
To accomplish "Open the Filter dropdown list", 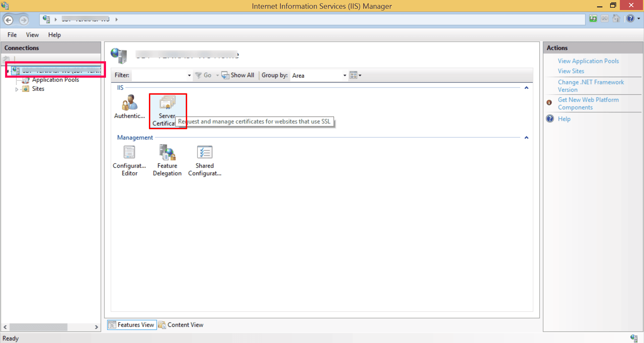I will [189, 76].
